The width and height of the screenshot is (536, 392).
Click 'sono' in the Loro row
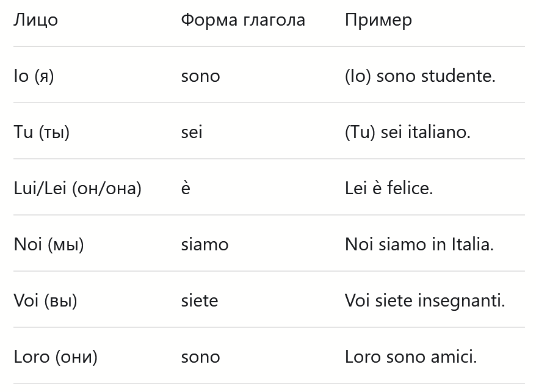click(x=200, y=357)
